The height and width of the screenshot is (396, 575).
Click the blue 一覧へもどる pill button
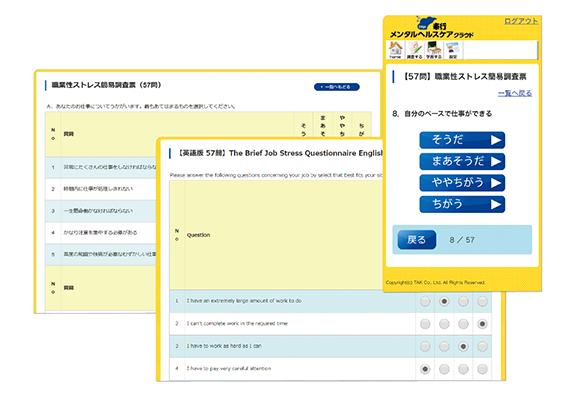point(337,87)
